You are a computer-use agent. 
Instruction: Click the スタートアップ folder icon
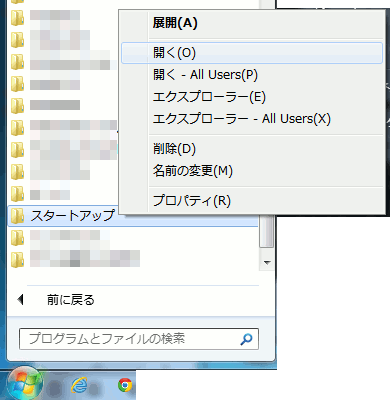coord(17,216)
